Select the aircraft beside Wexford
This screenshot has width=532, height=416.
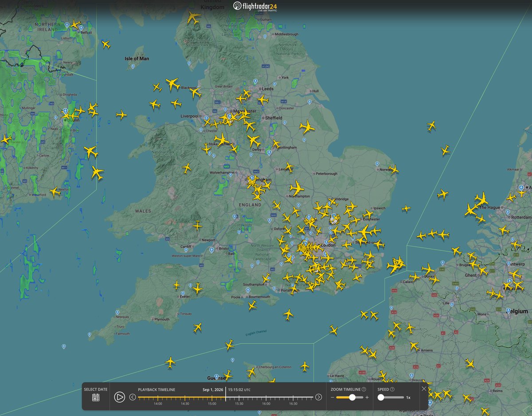[55, 192]
